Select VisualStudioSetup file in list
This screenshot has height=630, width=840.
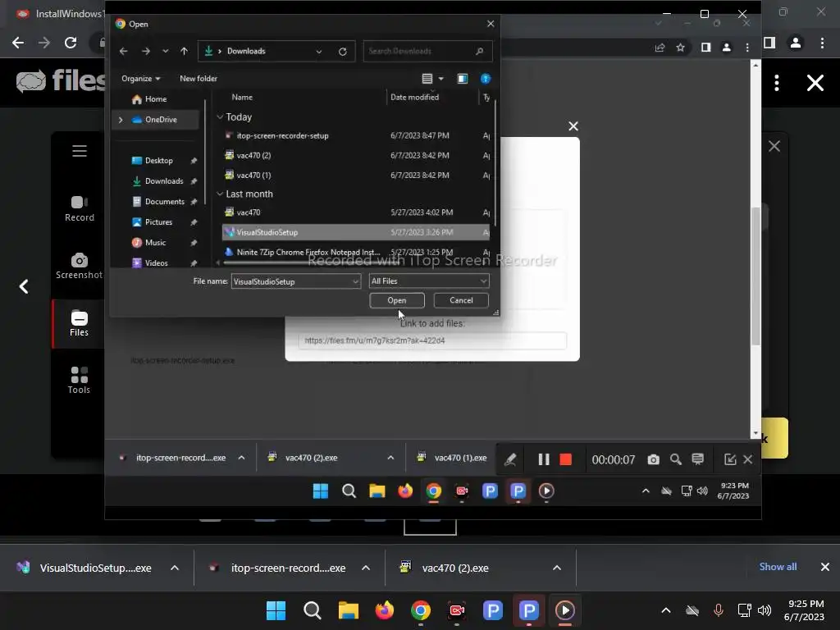(356, 232)
